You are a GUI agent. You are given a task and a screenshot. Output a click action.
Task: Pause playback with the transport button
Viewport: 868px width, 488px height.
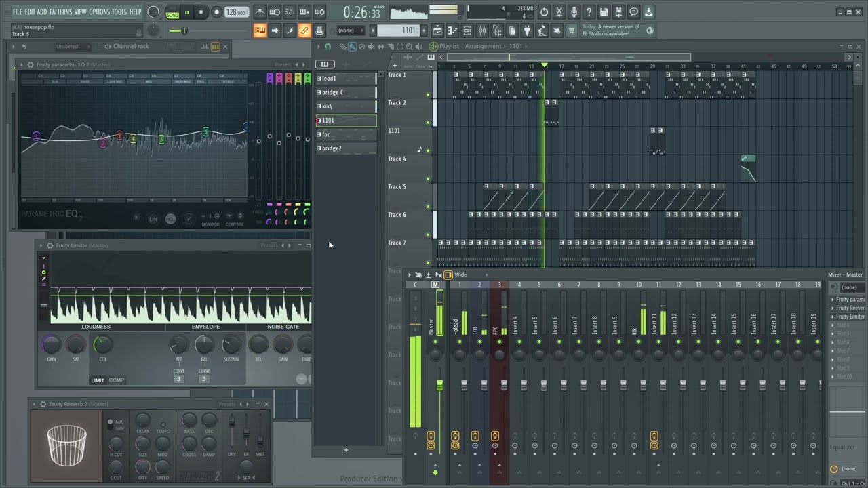[186, 12]
